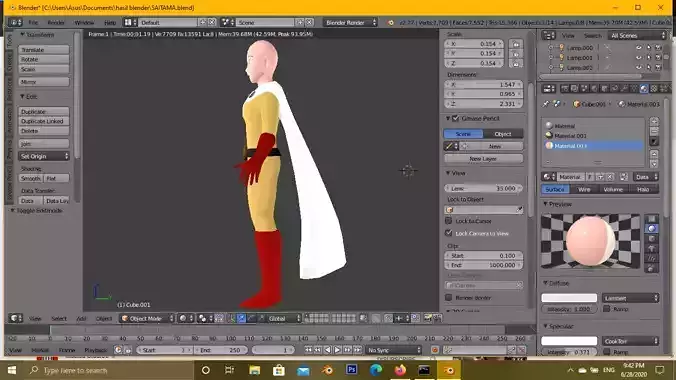Move material slot down arrow
The width and height of the screenshot is (676, 380).
pyautogui.click(x=654, y=163)
